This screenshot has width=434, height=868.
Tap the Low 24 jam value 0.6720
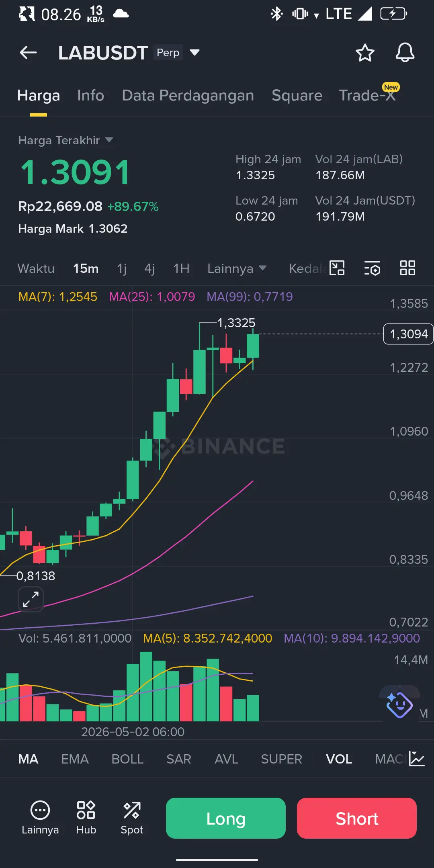point(255,217)
